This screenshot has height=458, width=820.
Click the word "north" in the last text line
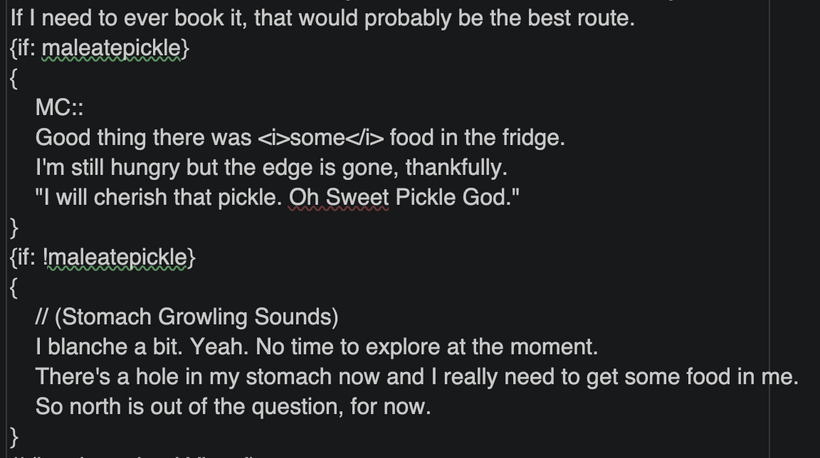(x=95, y=407)
